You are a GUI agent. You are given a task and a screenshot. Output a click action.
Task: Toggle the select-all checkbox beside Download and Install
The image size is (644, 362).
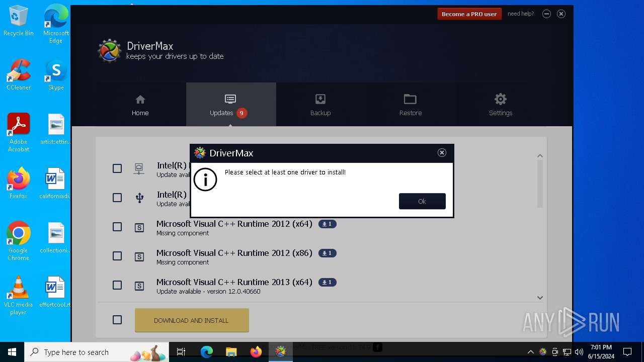(117, 320)
